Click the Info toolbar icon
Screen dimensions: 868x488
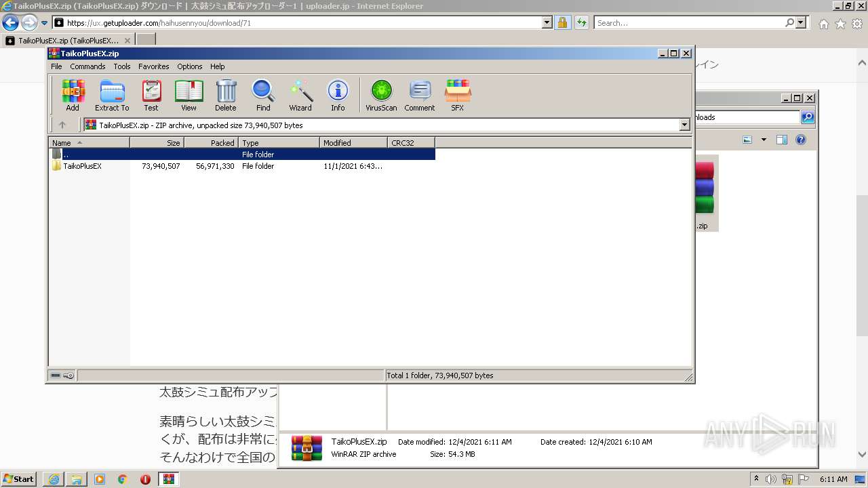pyautogui.click(x=338, y=95)
